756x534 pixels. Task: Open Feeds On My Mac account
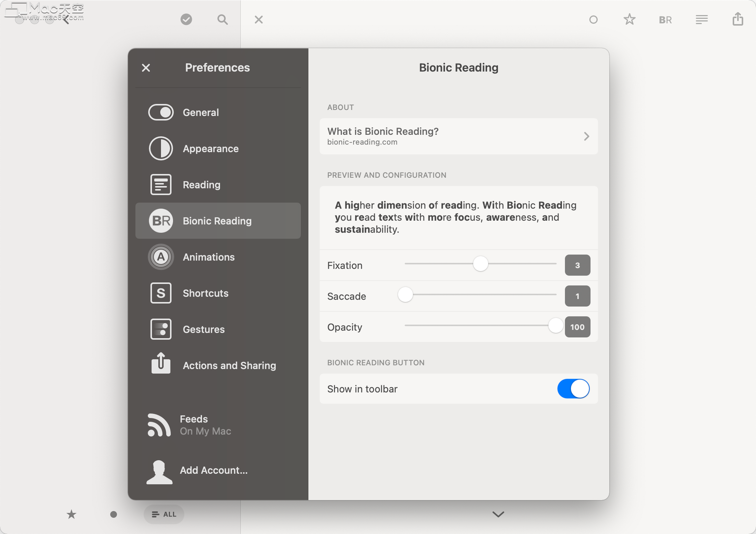(x=218, y=425)
